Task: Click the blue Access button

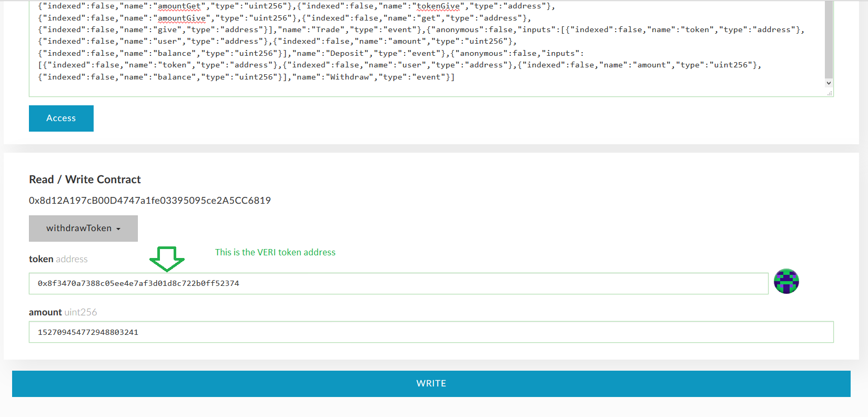Action: (x=61, y=118)
